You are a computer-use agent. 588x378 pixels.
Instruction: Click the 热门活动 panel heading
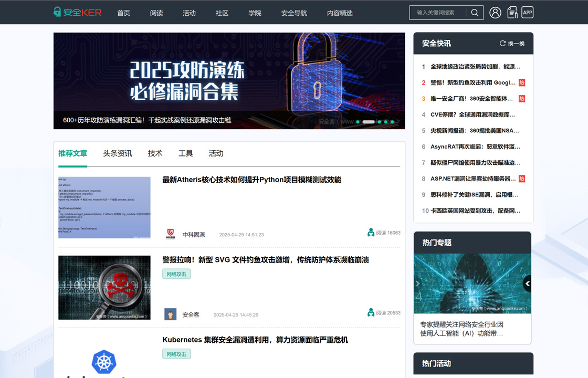(436, 363)
